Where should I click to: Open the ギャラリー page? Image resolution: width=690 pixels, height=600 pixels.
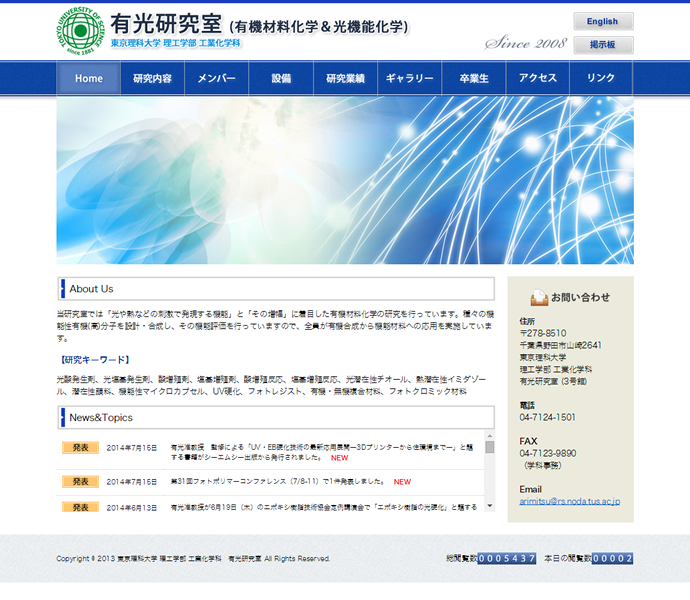point(410,78)
